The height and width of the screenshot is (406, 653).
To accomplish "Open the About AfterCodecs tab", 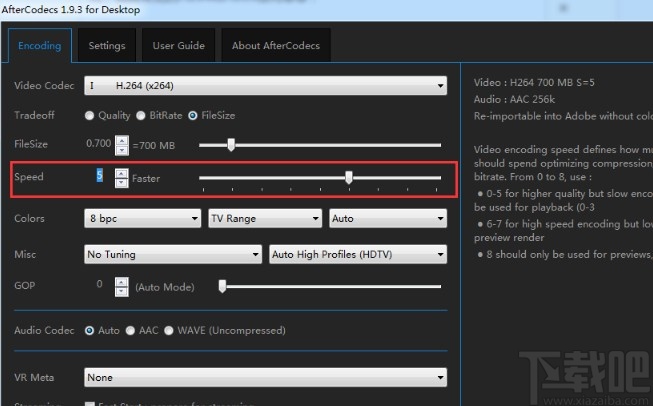I will coord(276,45).
